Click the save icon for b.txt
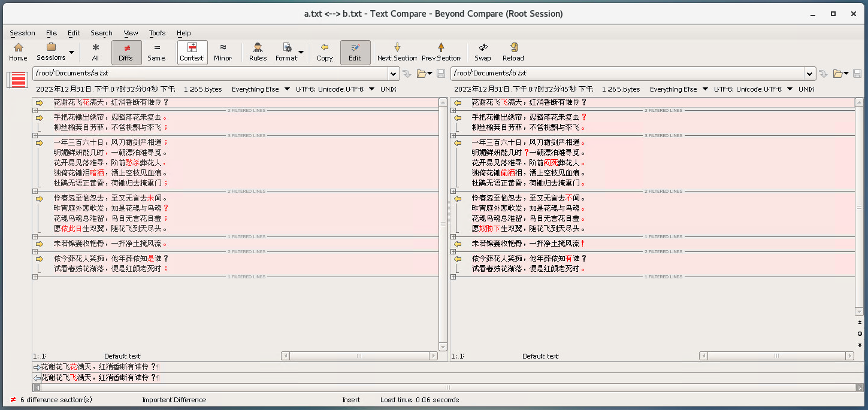Screen dimensions: 868x410 858,74
